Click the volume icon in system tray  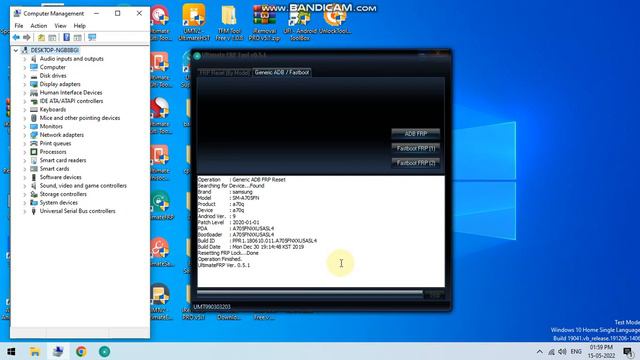point(562,351)
